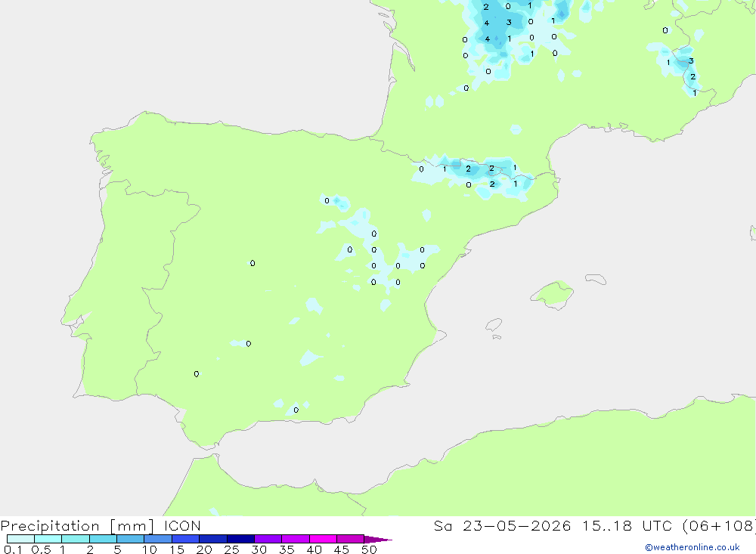Select the 30–35 mm purple legend swatch
This screenshot has height=554, width=756.
pos(268,539)
